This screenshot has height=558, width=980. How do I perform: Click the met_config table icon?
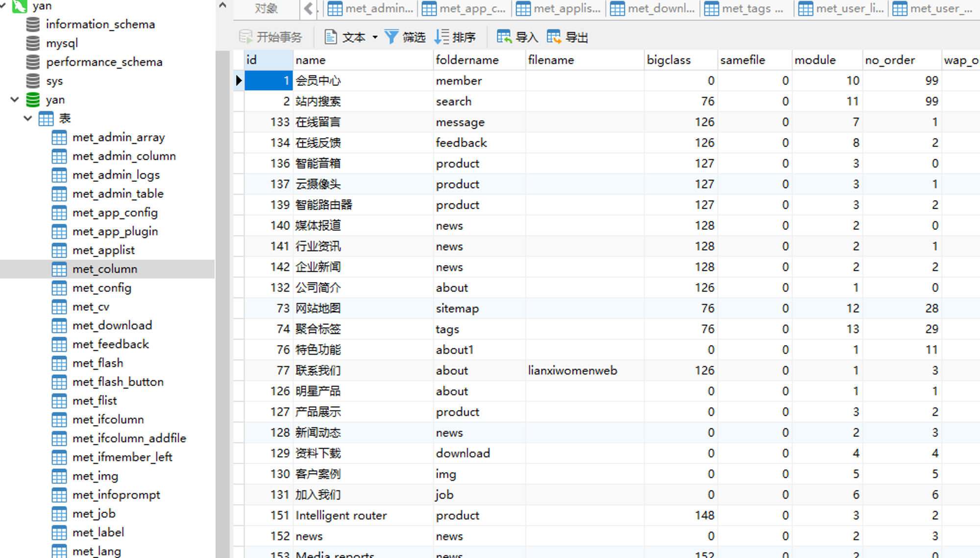59,288
